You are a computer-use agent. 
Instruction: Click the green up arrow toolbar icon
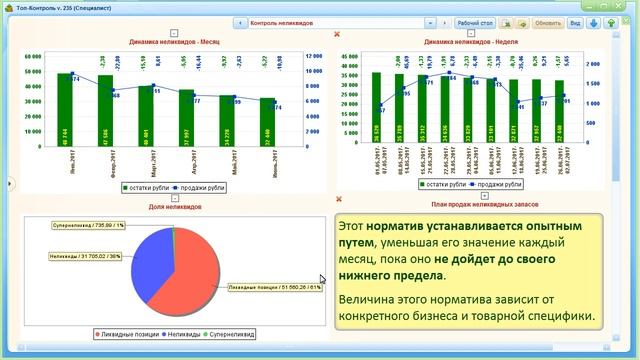coord(611,23)
